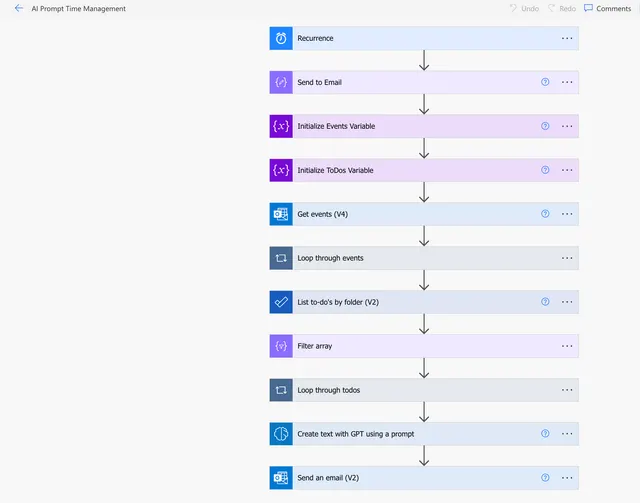This screenshot has height=503, width=640.
Task: Go back using the left arrow
Action: (19, 8)
